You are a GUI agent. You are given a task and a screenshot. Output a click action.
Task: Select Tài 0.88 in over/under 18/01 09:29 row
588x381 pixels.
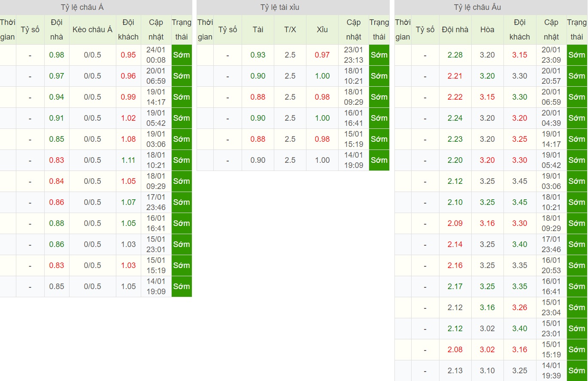[258, 97]
